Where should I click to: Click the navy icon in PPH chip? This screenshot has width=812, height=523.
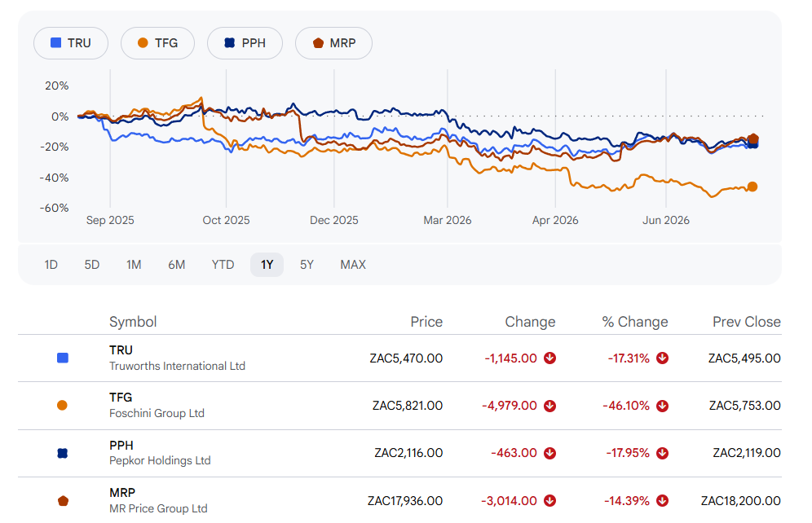tap(229, 43)
